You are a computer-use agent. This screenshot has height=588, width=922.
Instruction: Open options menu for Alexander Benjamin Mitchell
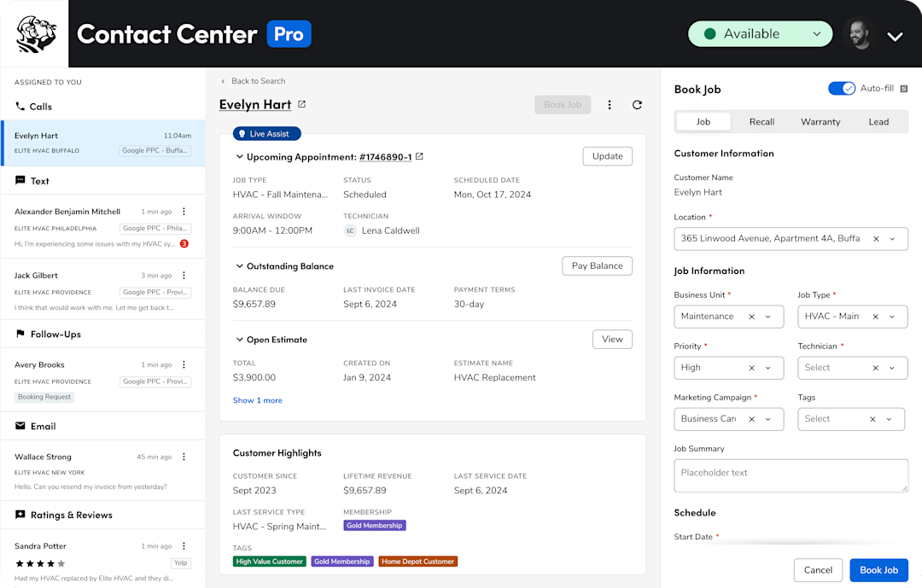tap(184, 211)
